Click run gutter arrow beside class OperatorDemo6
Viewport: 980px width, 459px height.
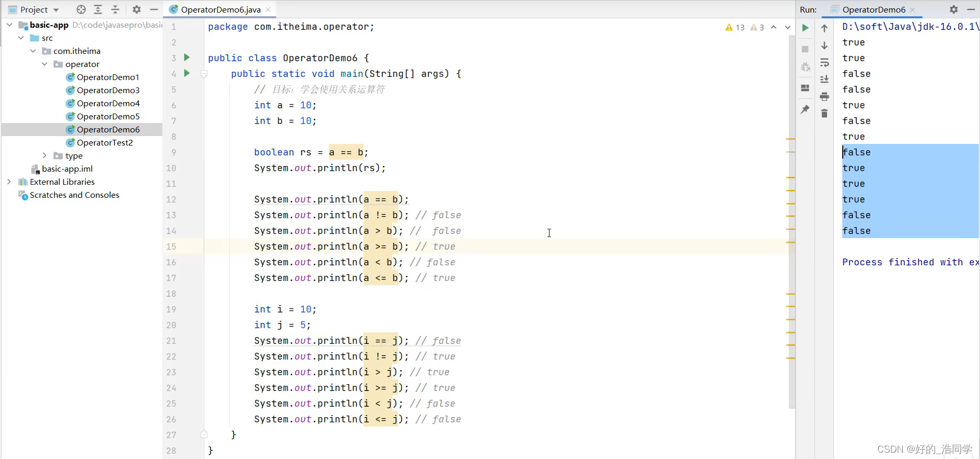point(186,58)
